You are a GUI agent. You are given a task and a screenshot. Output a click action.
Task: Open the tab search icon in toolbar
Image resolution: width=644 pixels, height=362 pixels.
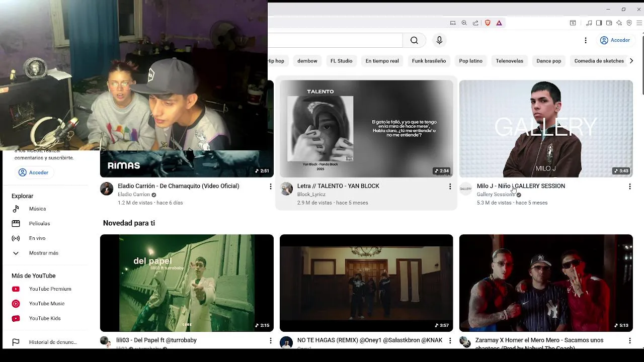click(x=573, y=23)
